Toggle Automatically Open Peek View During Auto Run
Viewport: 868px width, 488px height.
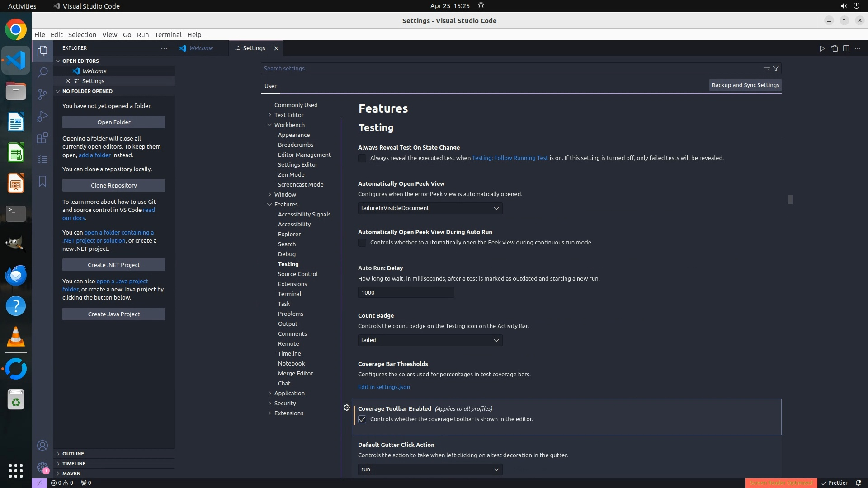pyautogui.click(x=362, y=243)
